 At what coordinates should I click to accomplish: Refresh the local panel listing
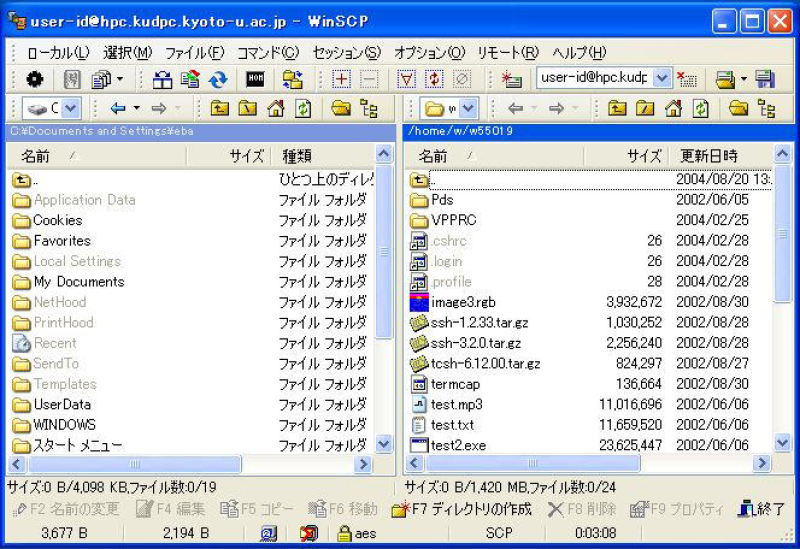pyautogui.click(x=303, y=108)
